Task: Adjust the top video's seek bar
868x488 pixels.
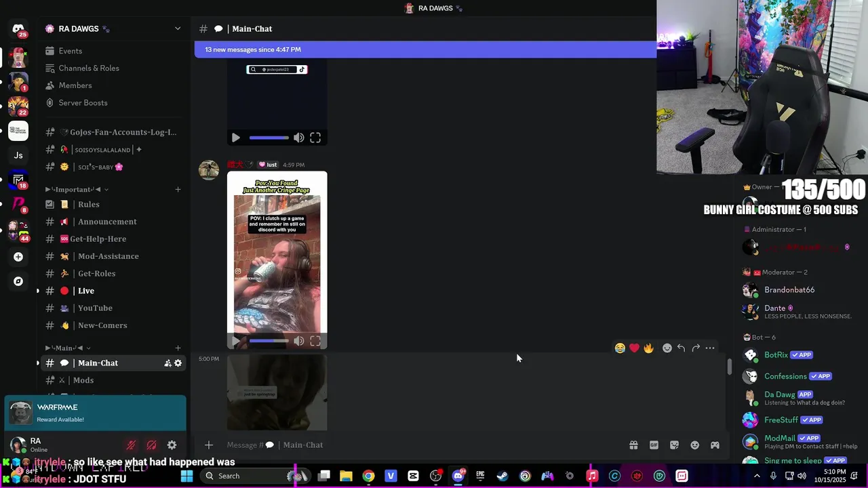Action: click(x=269, y=138)
